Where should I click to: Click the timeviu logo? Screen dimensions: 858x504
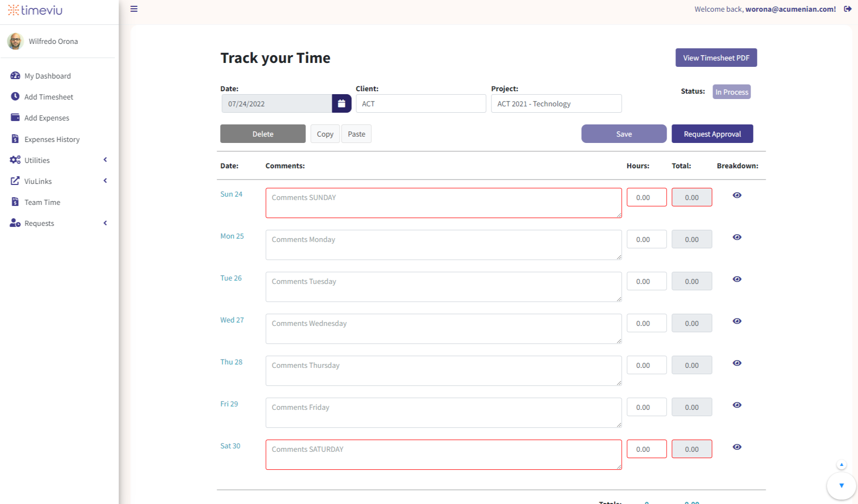pos(35,10)
